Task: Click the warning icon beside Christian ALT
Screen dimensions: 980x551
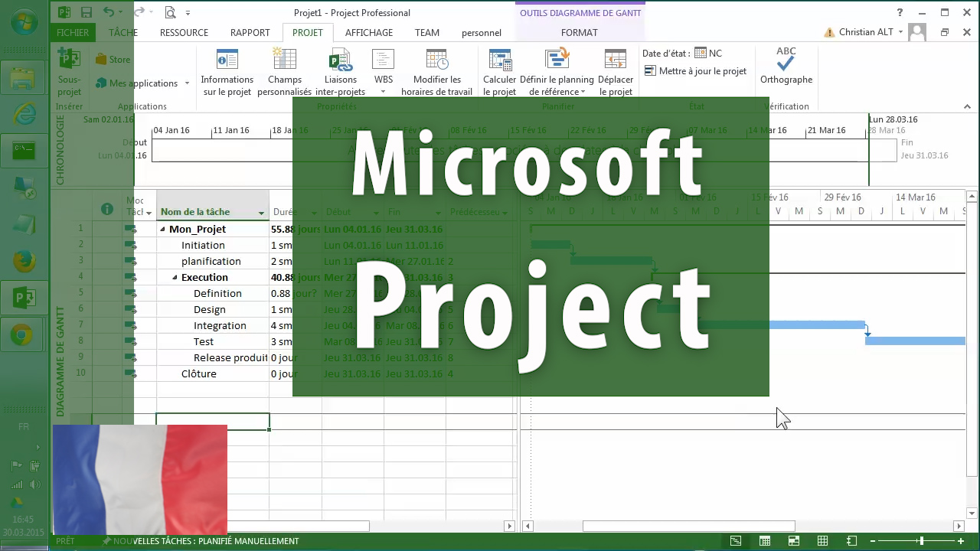Action: 829,32
